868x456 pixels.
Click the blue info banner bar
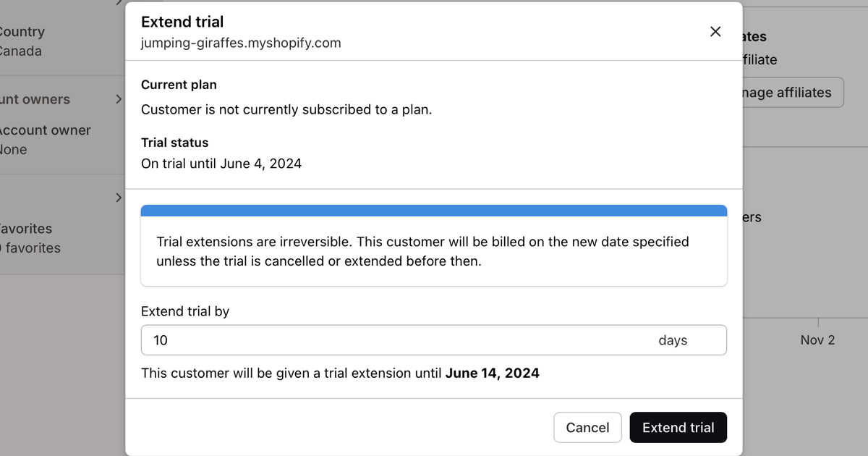pyautogui.click(x=434, y=211)
